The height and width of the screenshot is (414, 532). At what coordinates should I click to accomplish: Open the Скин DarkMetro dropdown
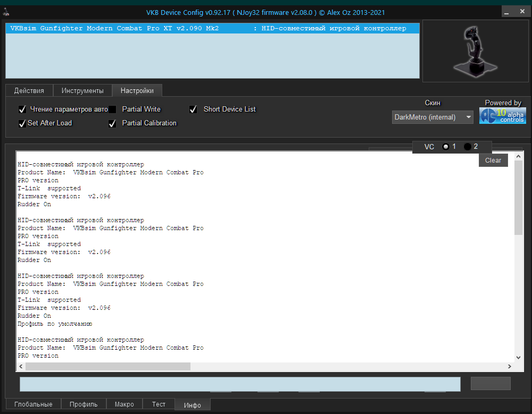pyautogui.click(x=432, y=117)
